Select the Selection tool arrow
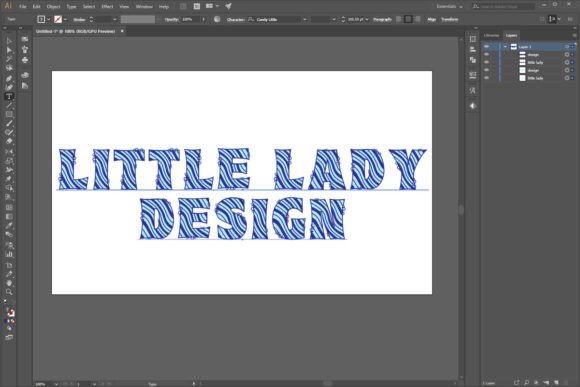The height and width of the screenshot is (387, 580). point(9,41)
